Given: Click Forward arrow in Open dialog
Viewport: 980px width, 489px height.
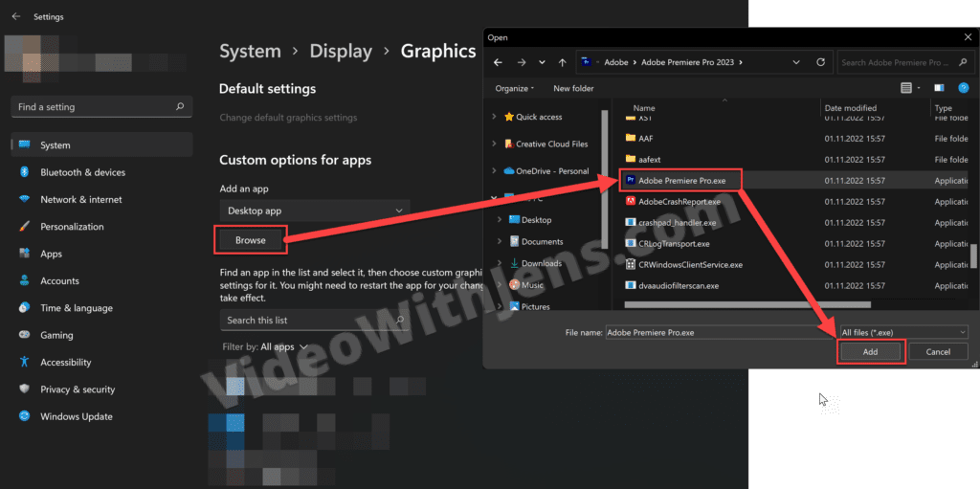Looking at the screenshot, I should 522,62.
